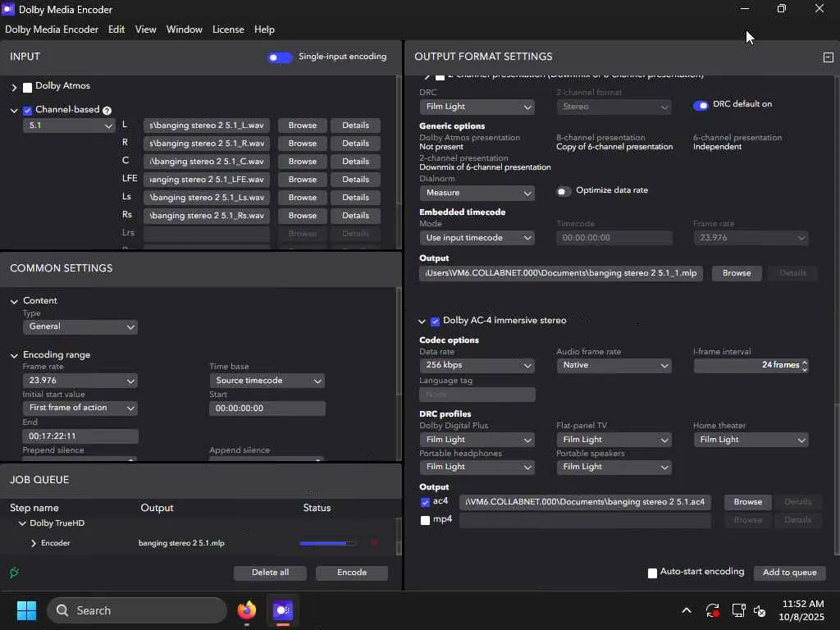This screenshot has width=840, height=630.
Task: Check Auto-start encoding box
Action: coord(652,573)
